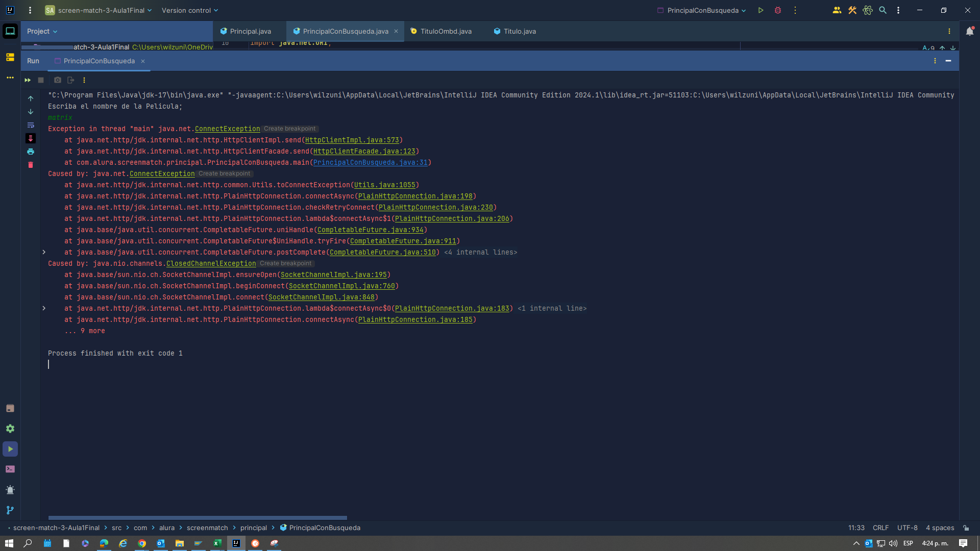Show more tool windows (ellipsis)
Image resolution: width=980 pixels, height=551 pixels.
(10, 78)
